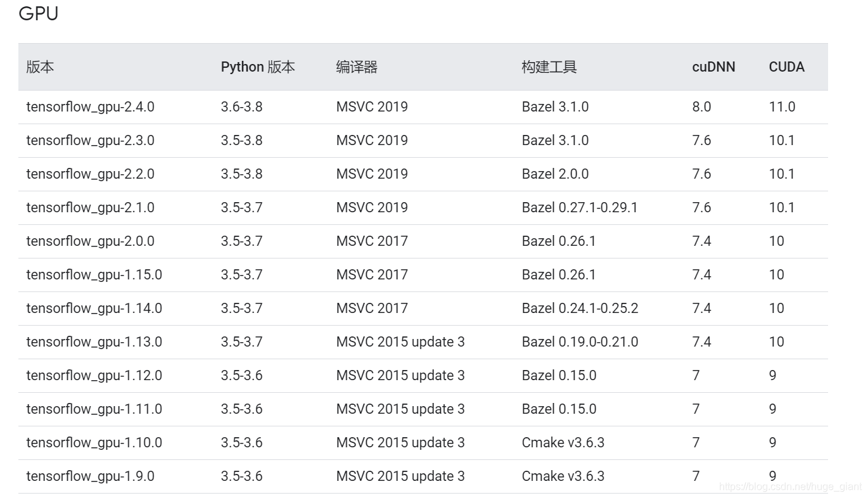Select the tensorflow_gpu-1.15.0 entry

coord(93,274)
